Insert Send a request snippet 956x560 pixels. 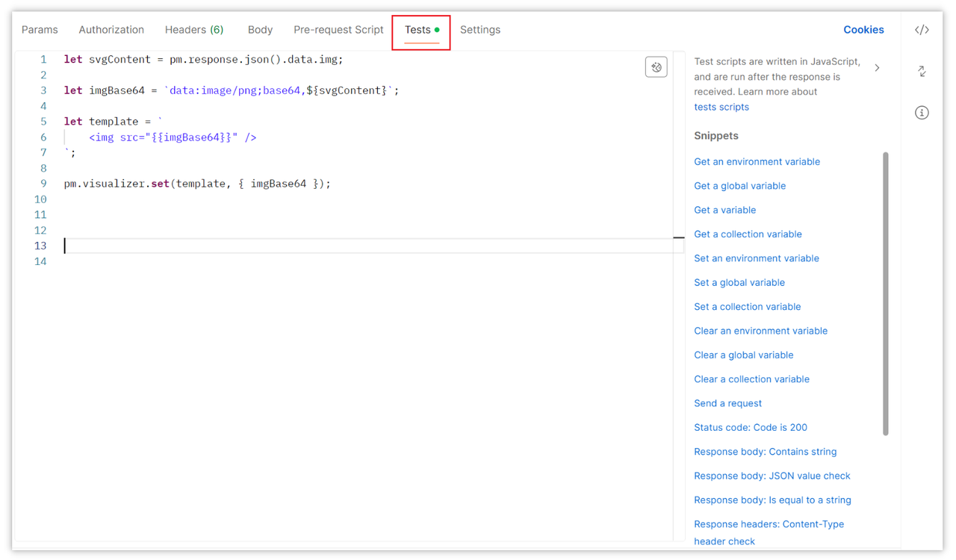[x=727, y=403]
